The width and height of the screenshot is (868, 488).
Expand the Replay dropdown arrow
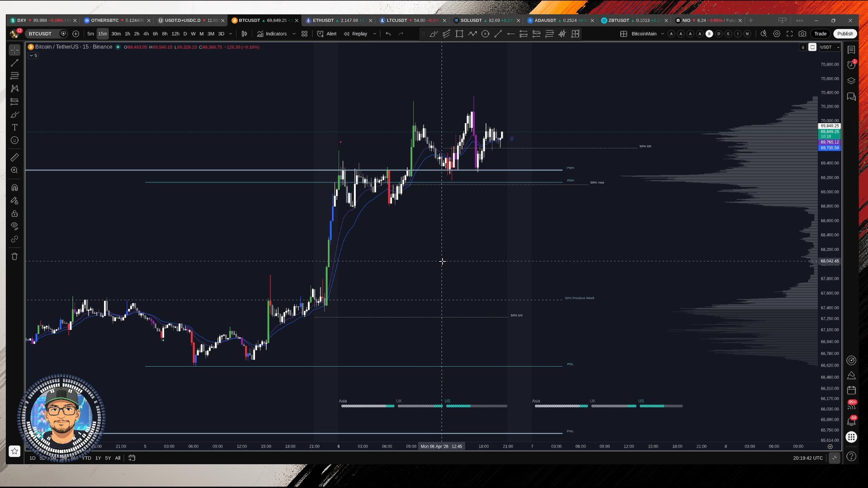[x=374, y=34]
